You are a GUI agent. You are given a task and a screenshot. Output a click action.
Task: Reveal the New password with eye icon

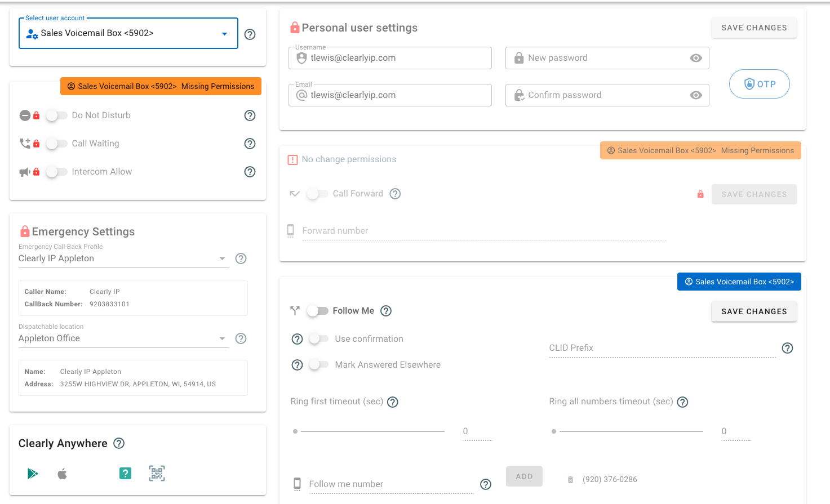(695, 57)
